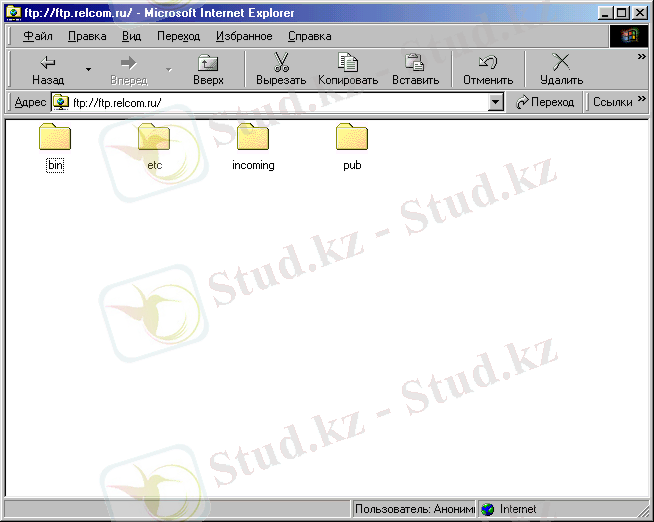654x522 pixels.
Task: Select the etc folder icon
Action: pos(154,137)
